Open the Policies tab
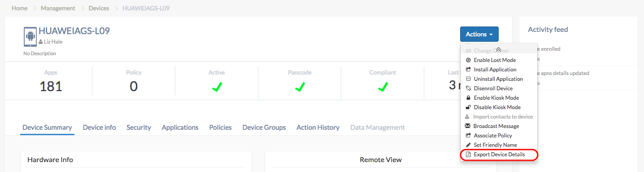 [x=220, y=128]
